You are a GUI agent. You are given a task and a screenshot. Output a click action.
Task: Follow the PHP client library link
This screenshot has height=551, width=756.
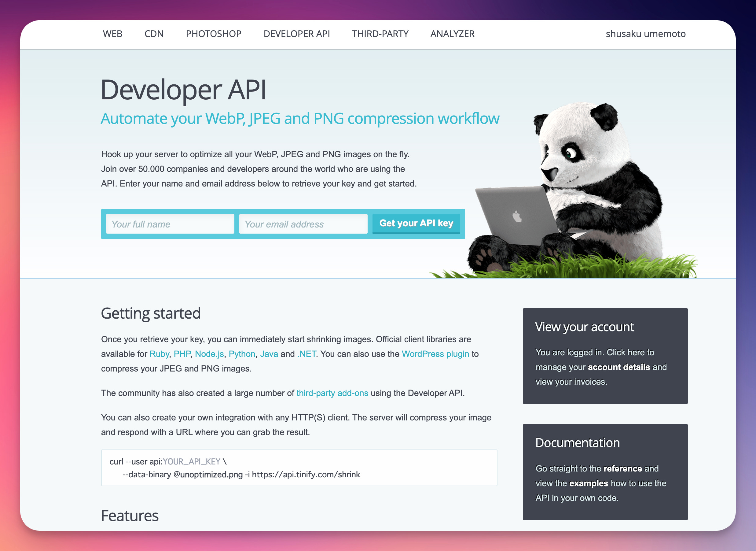[x=182, y=354]
